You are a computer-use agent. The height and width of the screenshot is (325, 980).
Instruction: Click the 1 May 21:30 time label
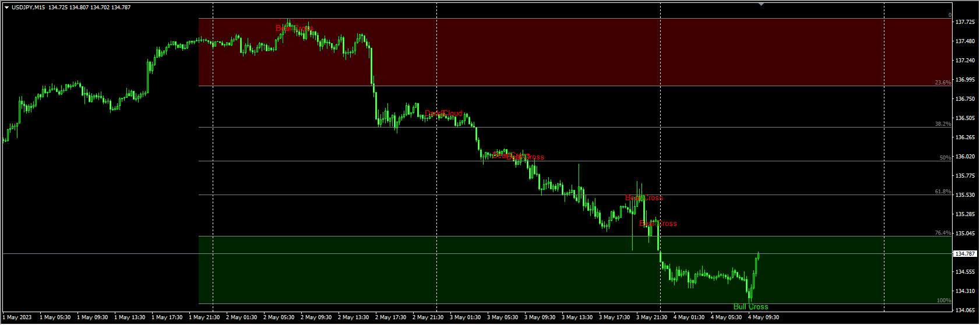[205, 317]
